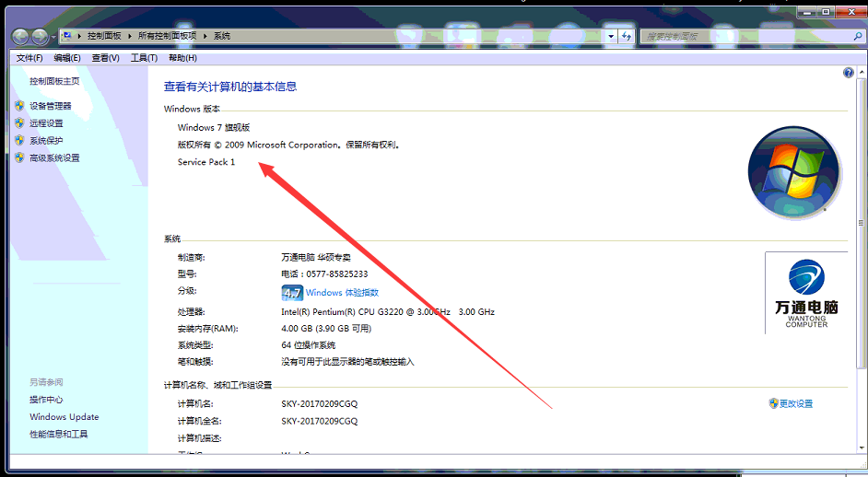The height and width of the screenshot is (477, 868).
Task: Click the shield icon beside 更改设置
Action: tap(773, 402)
